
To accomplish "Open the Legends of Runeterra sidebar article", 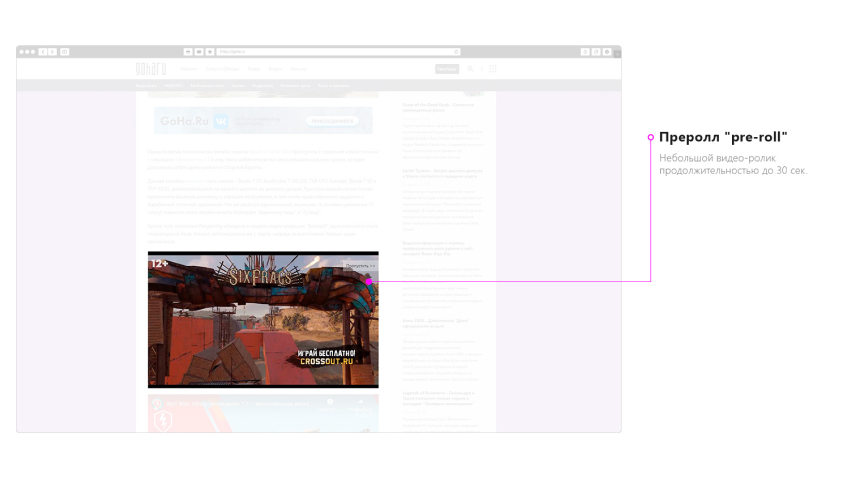I will [438, 398].
